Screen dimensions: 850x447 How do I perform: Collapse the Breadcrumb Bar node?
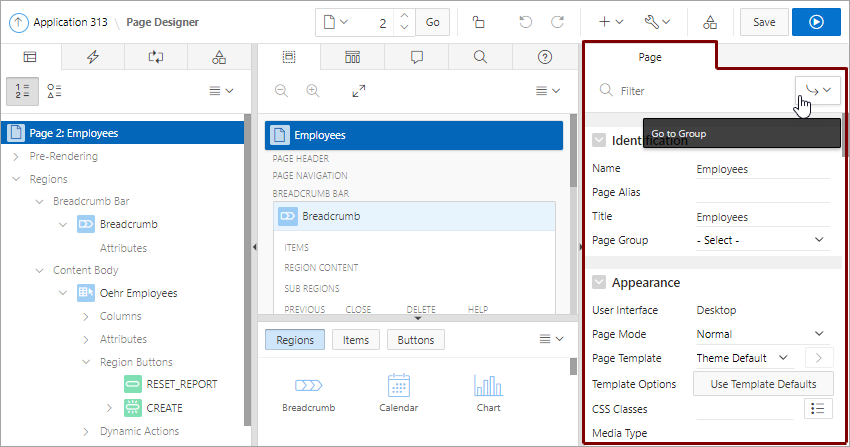pyautogui.click(x=39, y=202)
